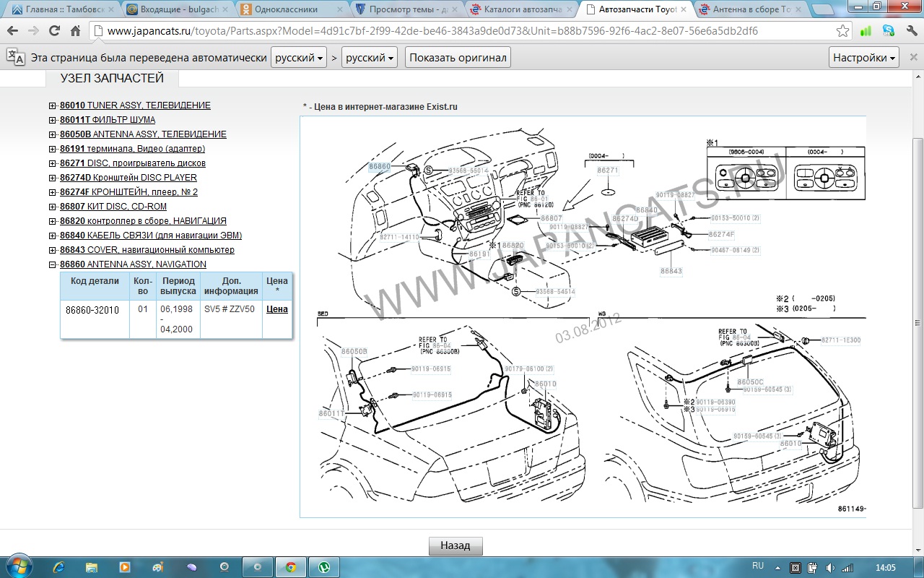924x578 pixels.
Task: Switch to the Одноклассники browser tab
Action: 292,9
